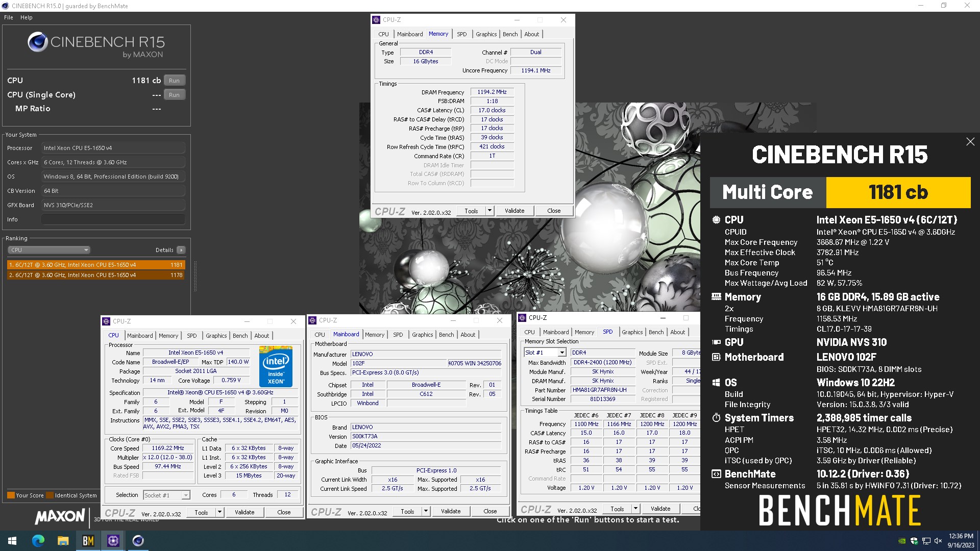Click the 1181 cb Multi Core score
Image resolution: width=980 pixels, height=551 pixels.
[x=898, y=192]
